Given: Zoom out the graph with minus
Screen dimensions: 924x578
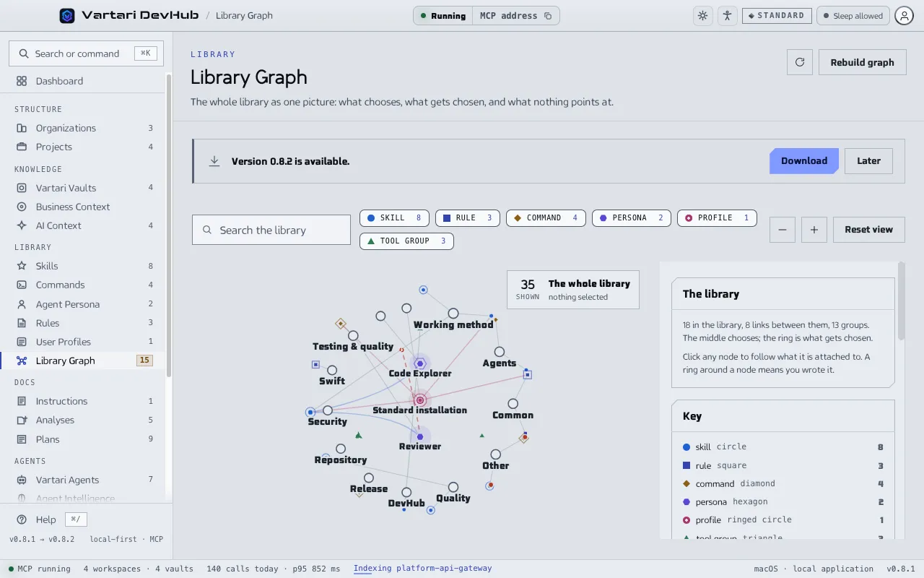Looking at the screenshot, I should pos(783,230).
